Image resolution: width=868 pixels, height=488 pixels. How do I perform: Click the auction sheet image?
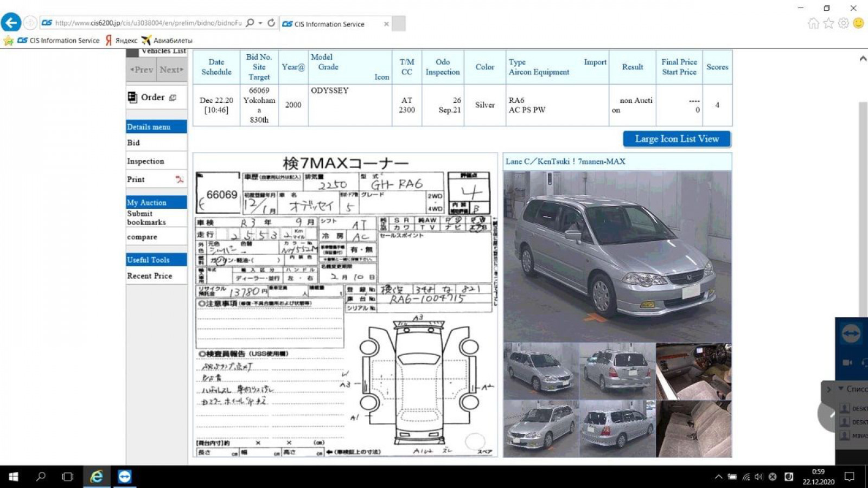pyautogui.click(x=345, y=305)
